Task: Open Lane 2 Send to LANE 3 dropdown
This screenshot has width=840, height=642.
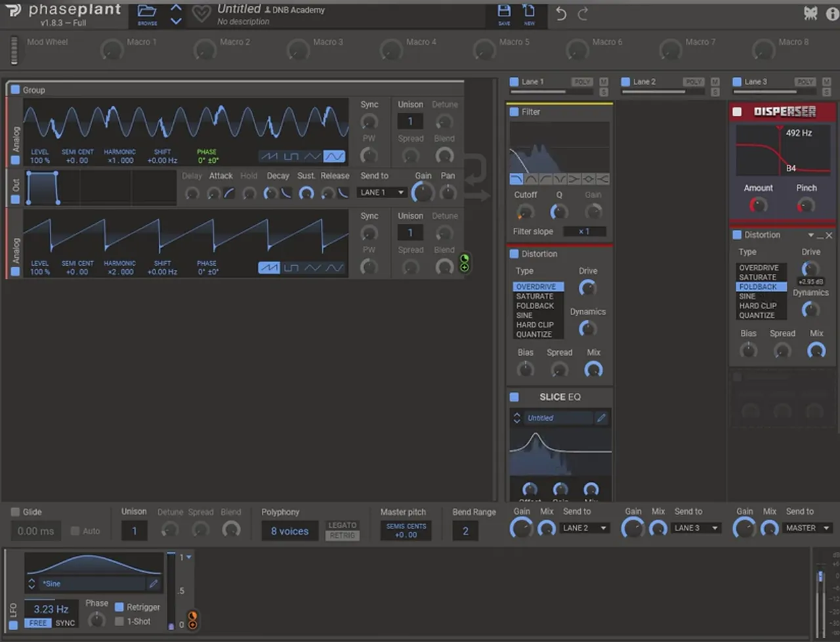Action: pos(696,528)
